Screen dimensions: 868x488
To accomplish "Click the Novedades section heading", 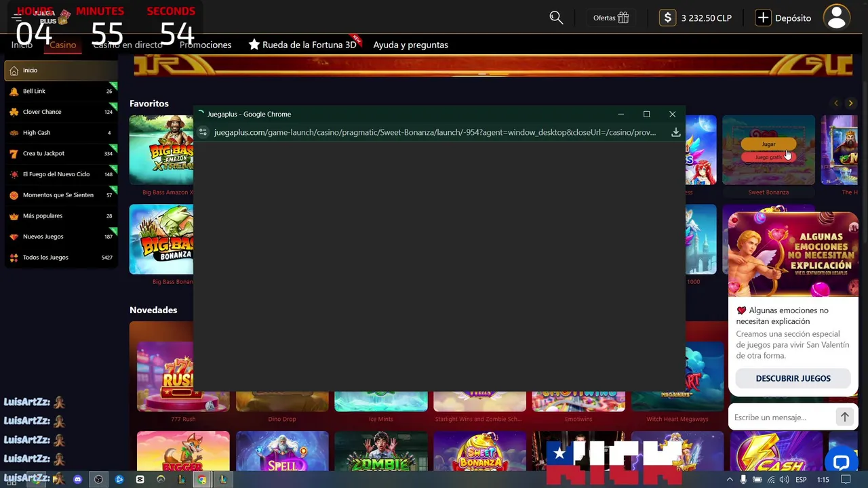I will click(153, 310).
